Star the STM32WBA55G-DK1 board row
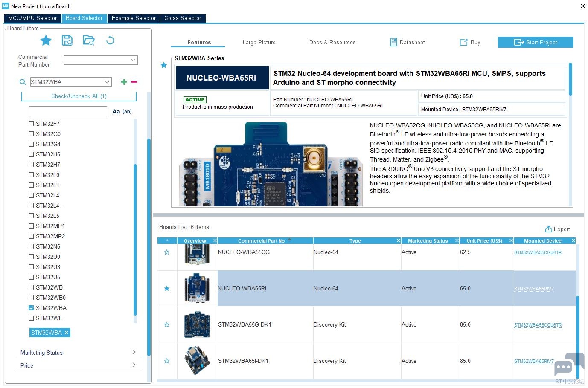 [x=167, y=325]
